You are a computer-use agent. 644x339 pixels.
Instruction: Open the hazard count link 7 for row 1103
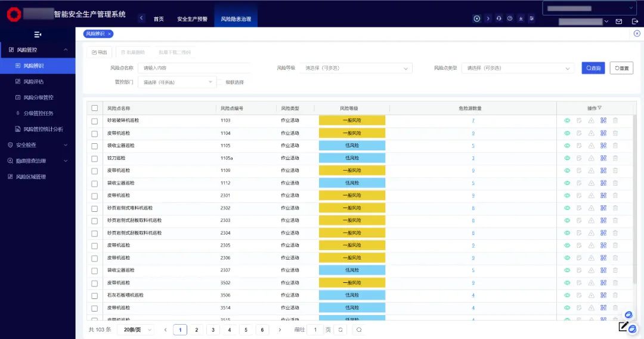(x=473, y=121)
